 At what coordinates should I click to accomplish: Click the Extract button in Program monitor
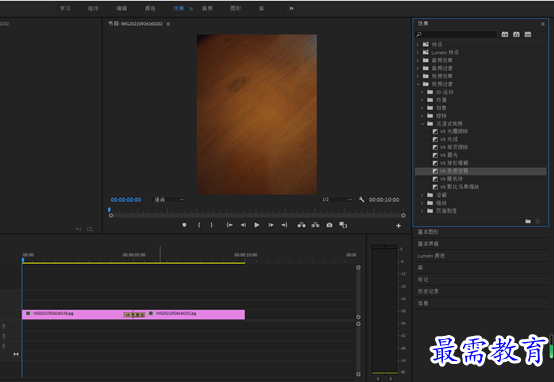[315, 225]
